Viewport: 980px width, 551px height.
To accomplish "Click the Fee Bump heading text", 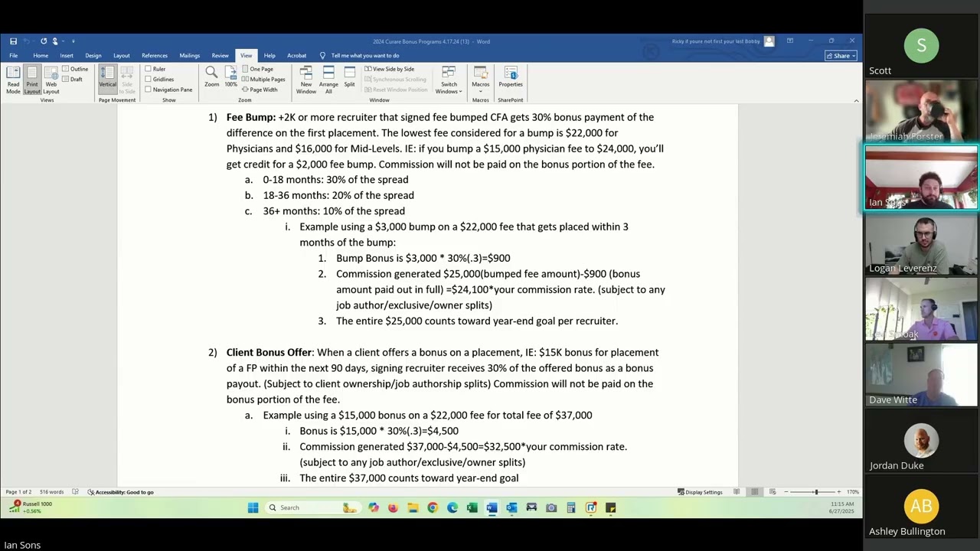I will pyautogui.click(x=250, y=117).
